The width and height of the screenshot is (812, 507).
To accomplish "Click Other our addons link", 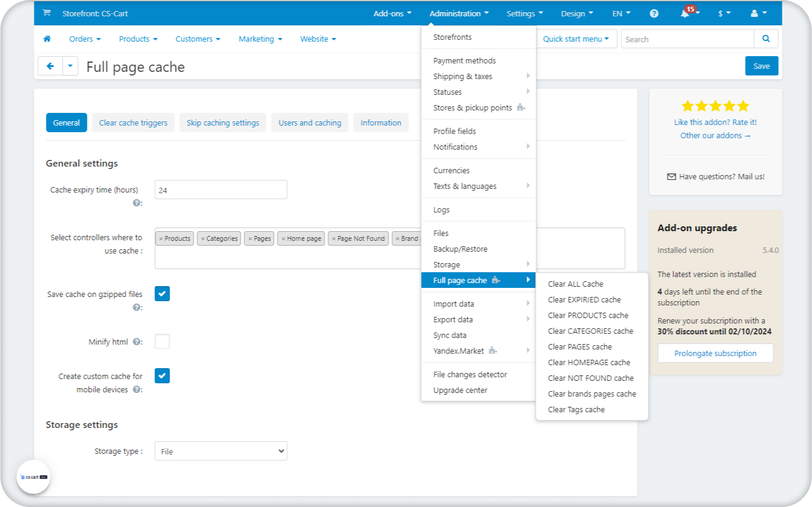I will click(x=715, y=135).
